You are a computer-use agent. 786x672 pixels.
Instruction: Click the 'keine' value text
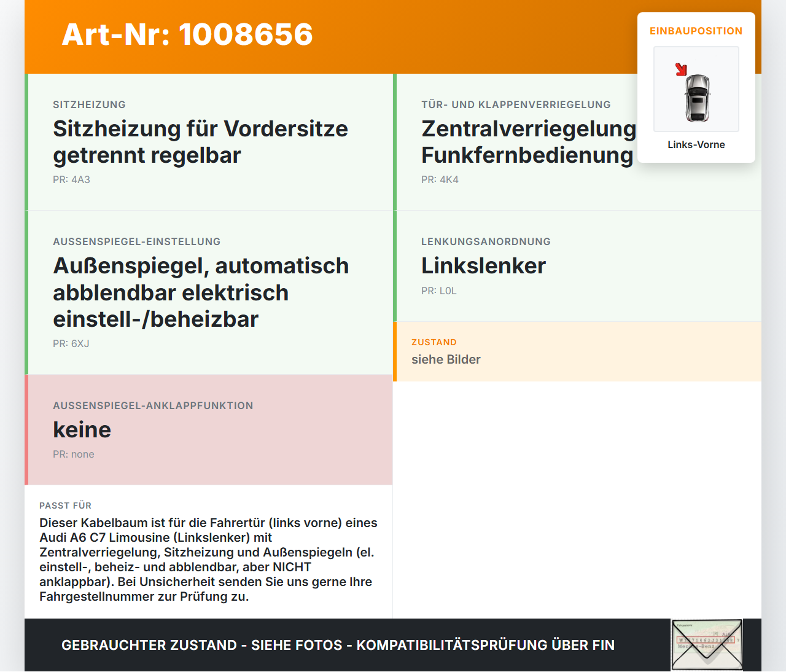[x=82, y=430]
